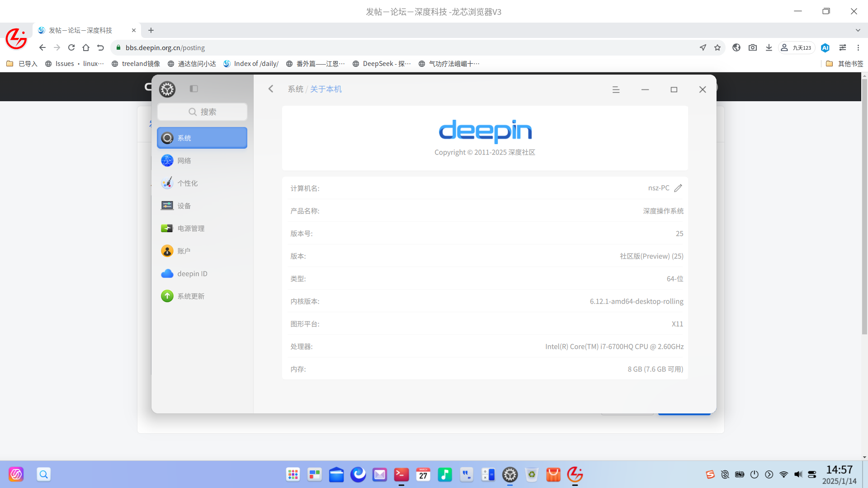Open the 其他书签 folder
The width and height of the screenshot is (868, 488).
[844, 64]
